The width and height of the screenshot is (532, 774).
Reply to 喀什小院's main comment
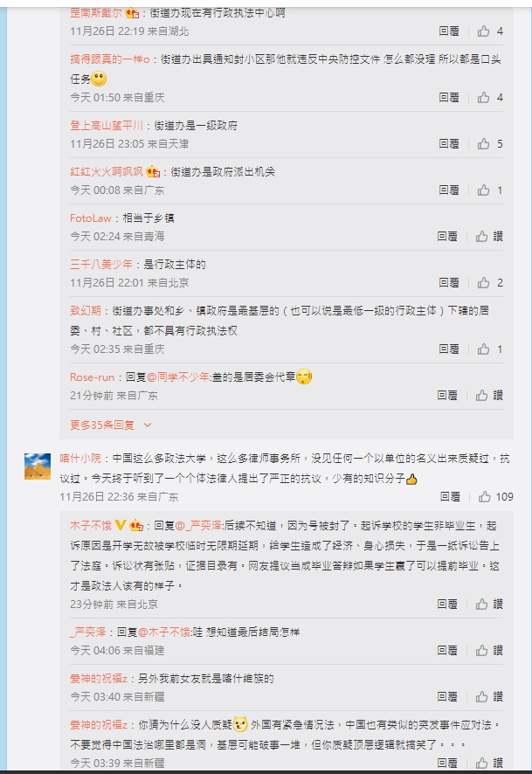pyautogui.click(x=450, y=496)
